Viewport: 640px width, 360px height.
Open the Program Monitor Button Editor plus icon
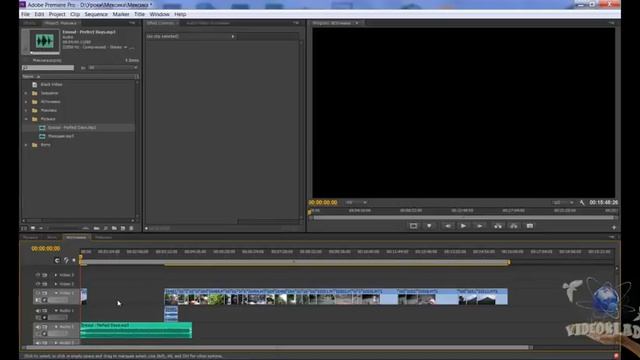coord(614,227)
